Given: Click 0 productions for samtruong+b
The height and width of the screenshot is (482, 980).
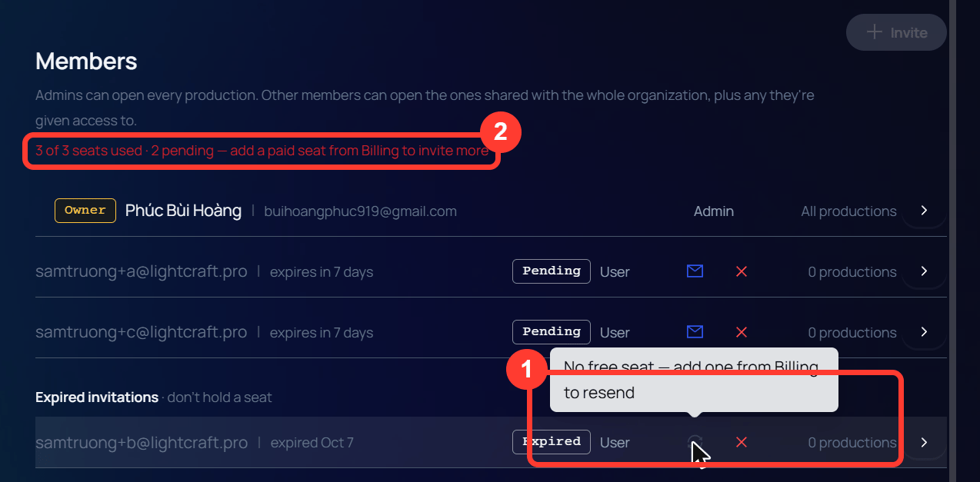Looking at the screenshot, I should (852, 442).
